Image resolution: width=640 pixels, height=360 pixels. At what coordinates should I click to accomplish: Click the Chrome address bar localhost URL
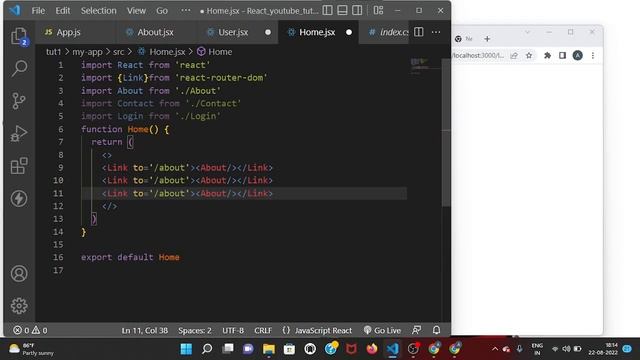(478, 56)
